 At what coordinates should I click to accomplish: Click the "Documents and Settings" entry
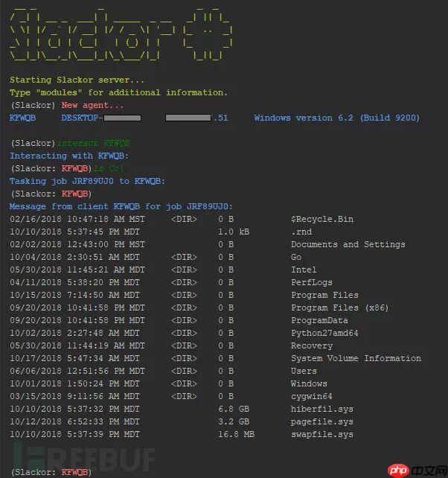348,244
